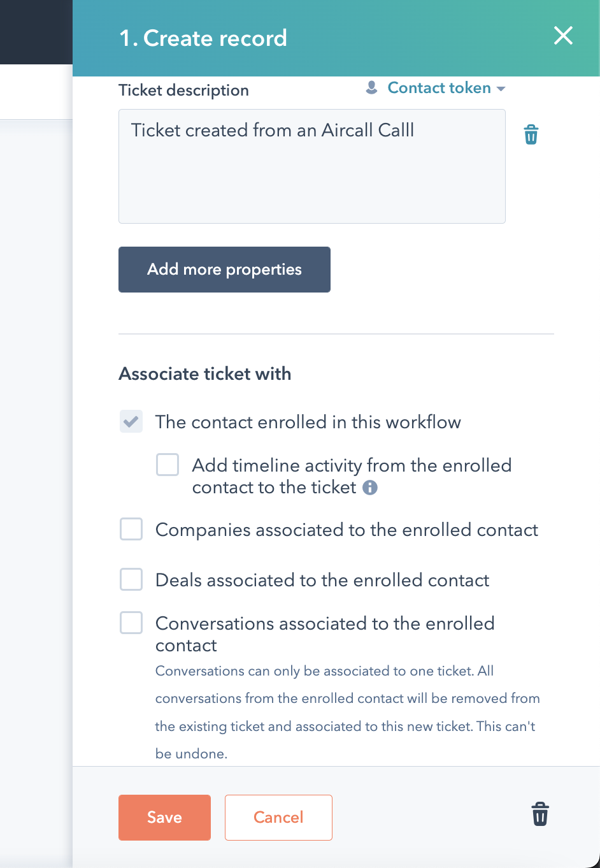Viewport: 600px width, 868px height.
Task: Click Add more properties button
Action: (x=224, y=270)
